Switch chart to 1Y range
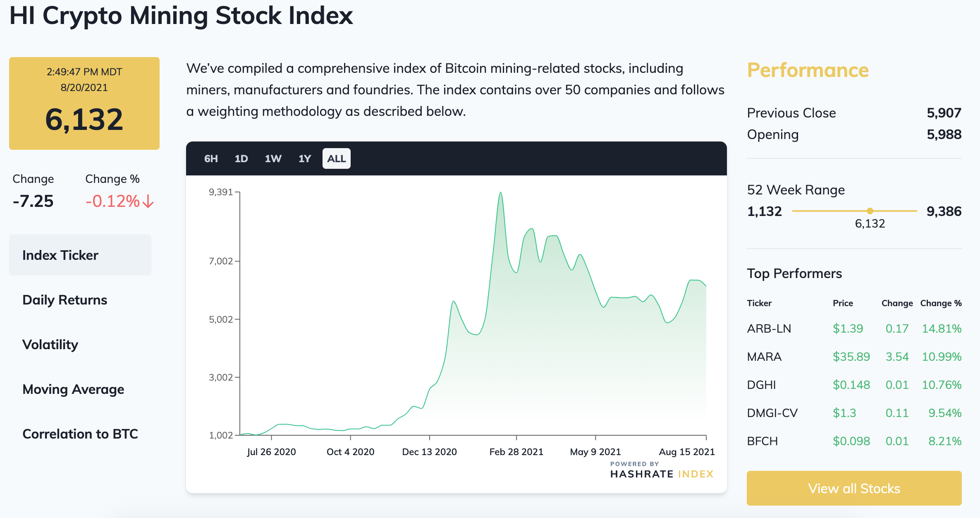This screenshot has width=980, height=518. (305, 158)
